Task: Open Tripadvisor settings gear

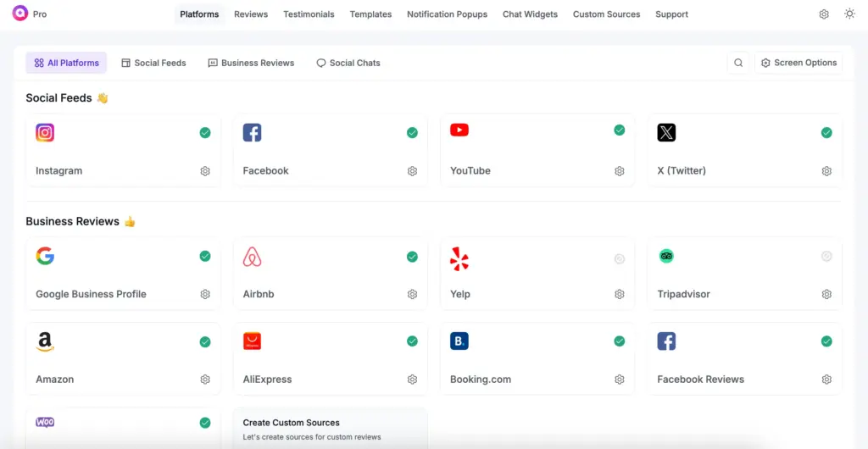Action: (x=826, y=294)
